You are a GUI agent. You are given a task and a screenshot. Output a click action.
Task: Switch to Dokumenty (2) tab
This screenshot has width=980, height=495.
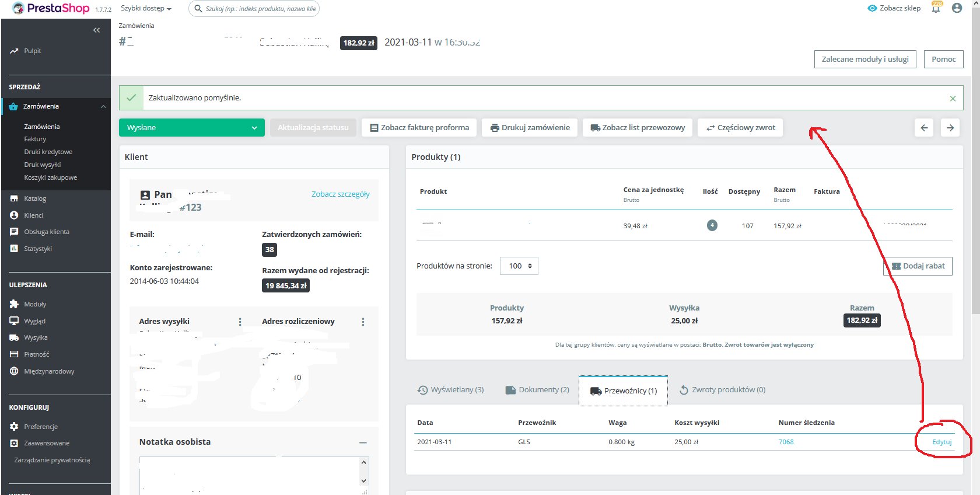(x=537, y=390)
